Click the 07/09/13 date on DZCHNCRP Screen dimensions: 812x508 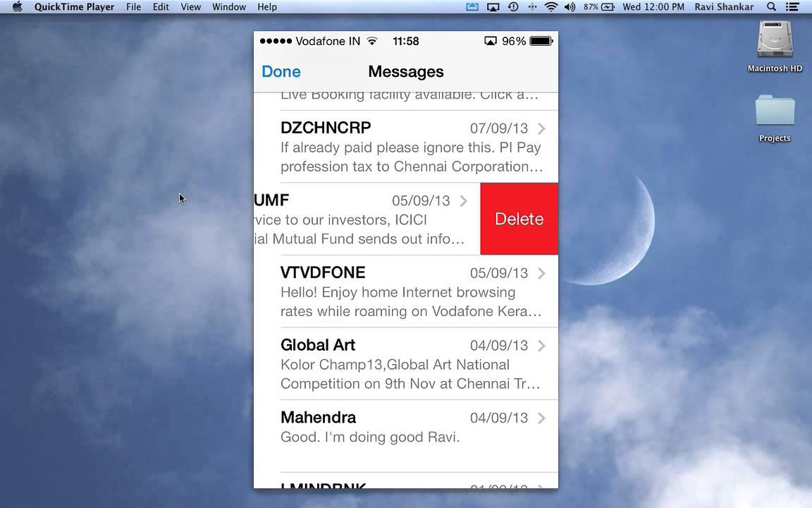click(x=499, y=128)
